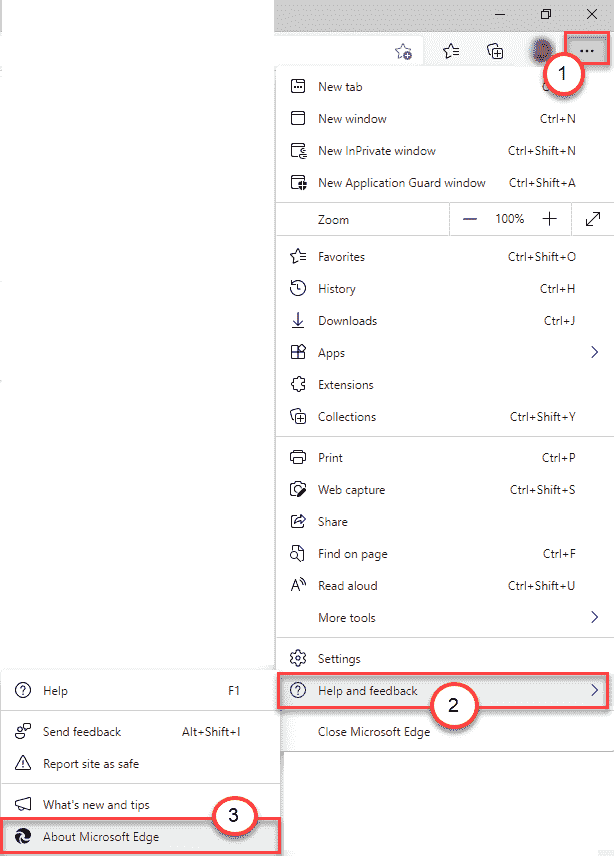
Task: Open the History menu entry
Action: click(x=336, y=289)
